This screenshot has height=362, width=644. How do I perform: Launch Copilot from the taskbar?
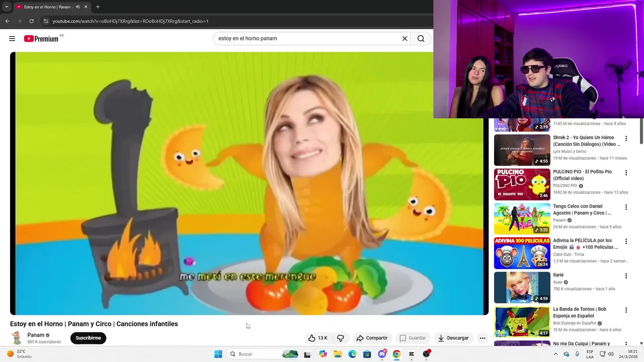tap(323, 354)
